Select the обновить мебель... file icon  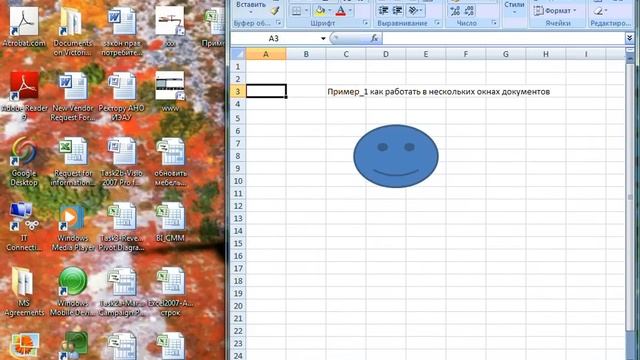pyautogui.click(x=170, y=161)
